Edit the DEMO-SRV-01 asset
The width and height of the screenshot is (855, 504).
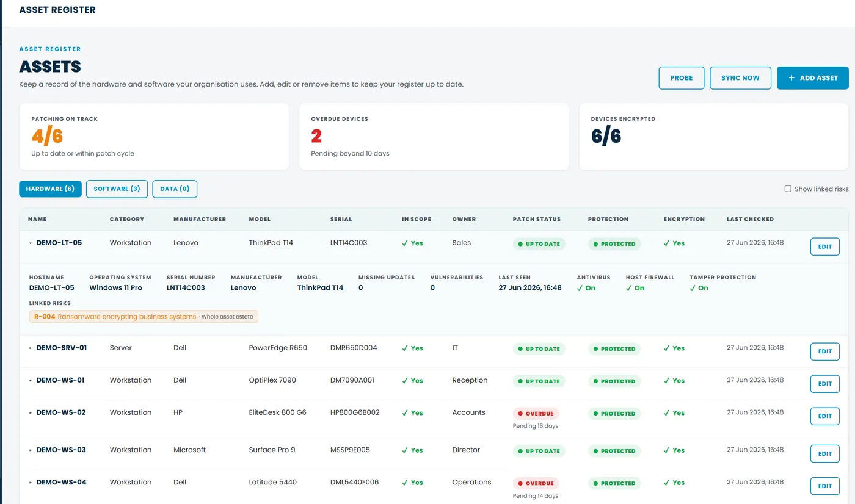click(825, 351)
